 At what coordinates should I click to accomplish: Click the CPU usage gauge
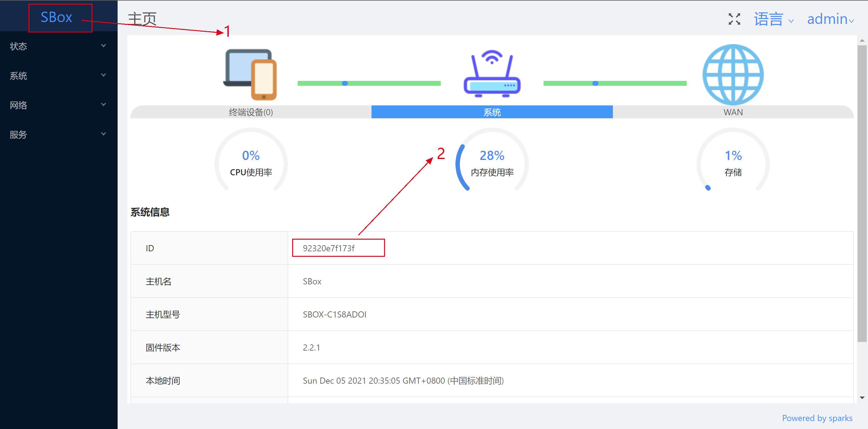point(251,162)
